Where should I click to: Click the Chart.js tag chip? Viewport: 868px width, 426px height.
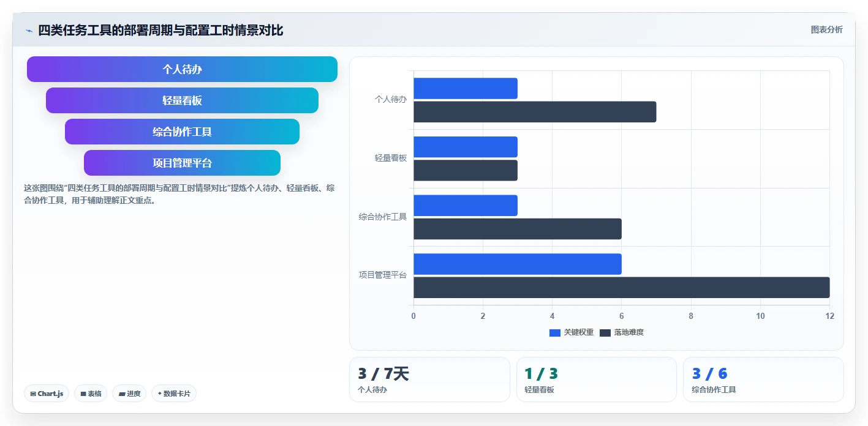[47, 394]
